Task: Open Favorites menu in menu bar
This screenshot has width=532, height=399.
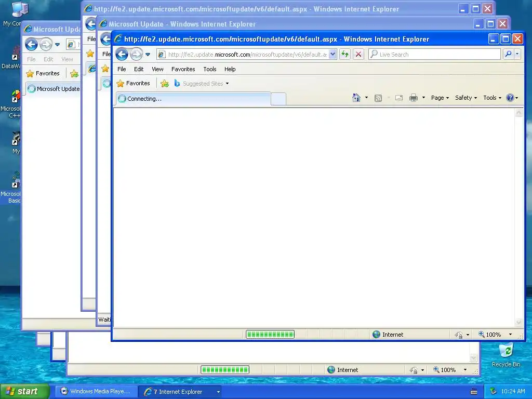Action: (x=183, y=69)
